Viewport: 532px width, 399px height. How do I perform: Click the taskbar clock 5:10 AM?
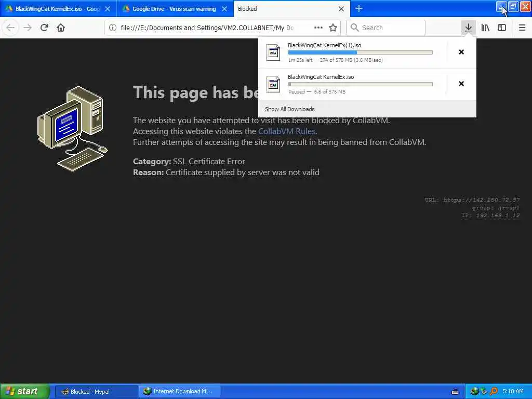(x=513, y=391)
